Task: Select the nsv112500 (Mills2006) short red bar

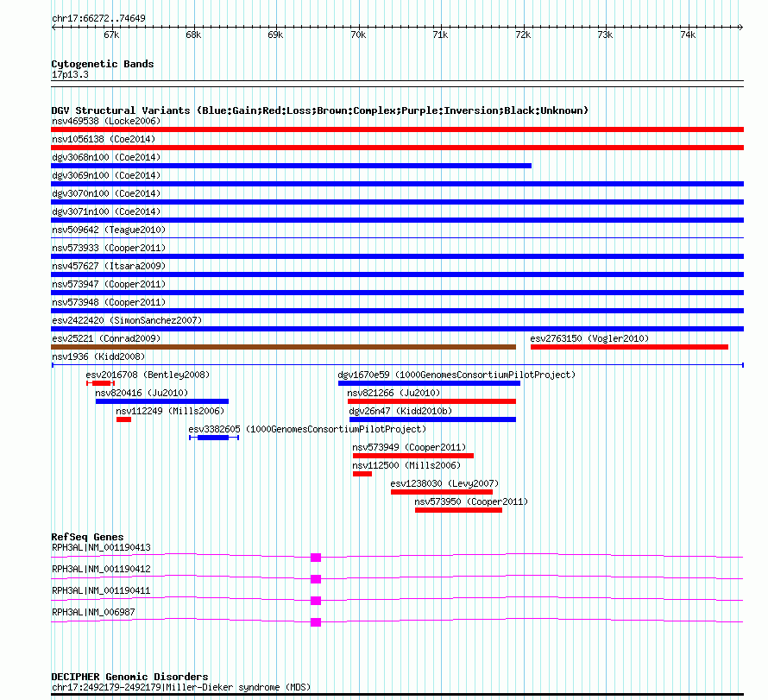Action: coord(362,474)
